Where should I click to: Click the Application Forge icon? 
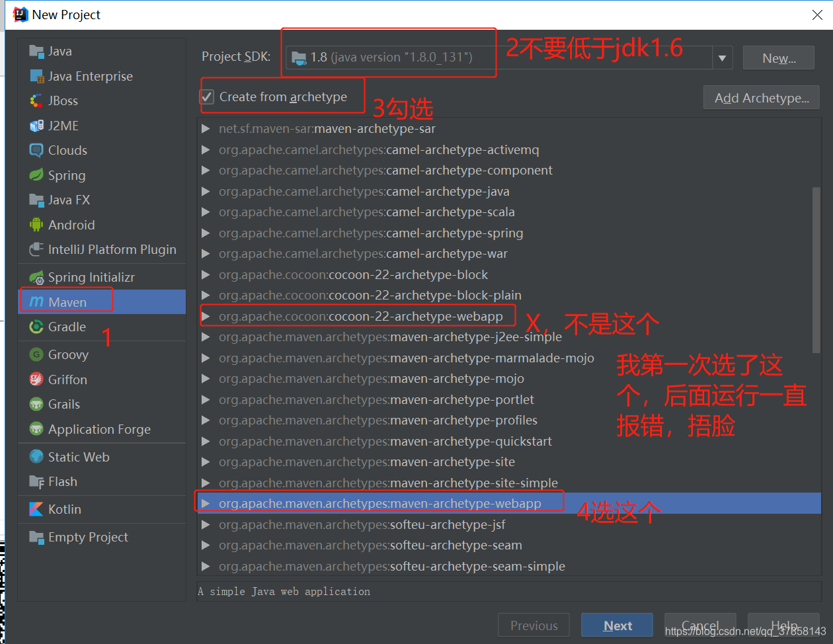click(36, 429)
